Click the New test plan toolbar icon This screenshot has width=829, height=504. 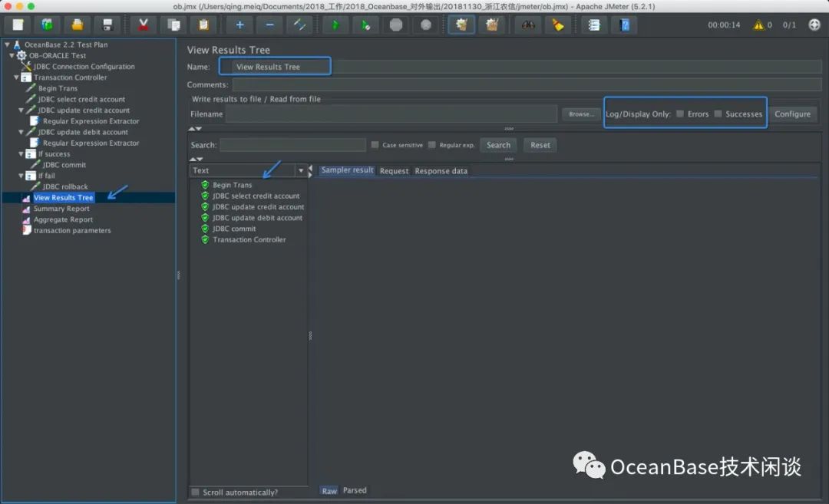pos(18,25)
